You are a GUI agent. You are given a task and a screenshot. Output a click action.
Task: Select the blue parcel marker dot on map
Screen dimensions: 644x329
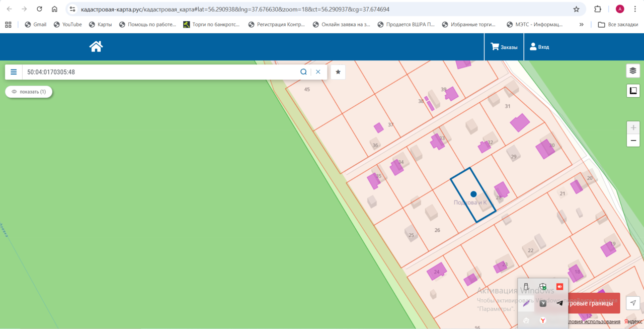(x=473, y=194)
